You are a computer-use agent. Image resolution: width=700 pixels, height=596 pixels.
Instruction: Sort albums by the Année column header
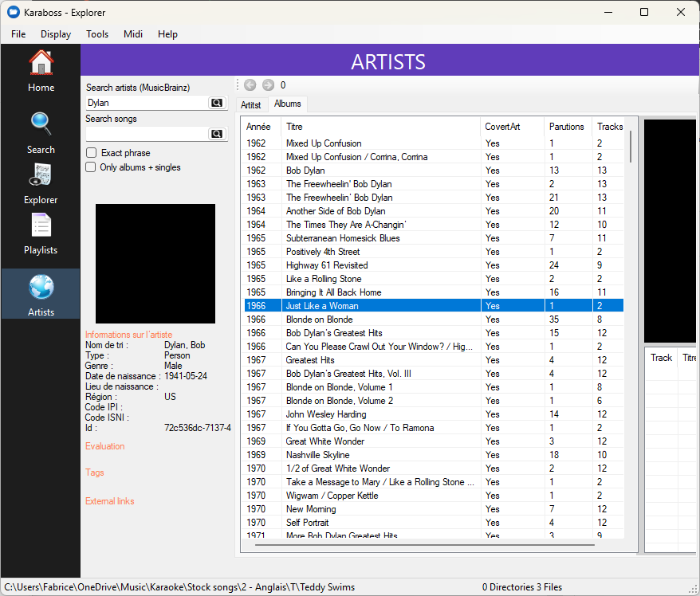click(258, 127)
